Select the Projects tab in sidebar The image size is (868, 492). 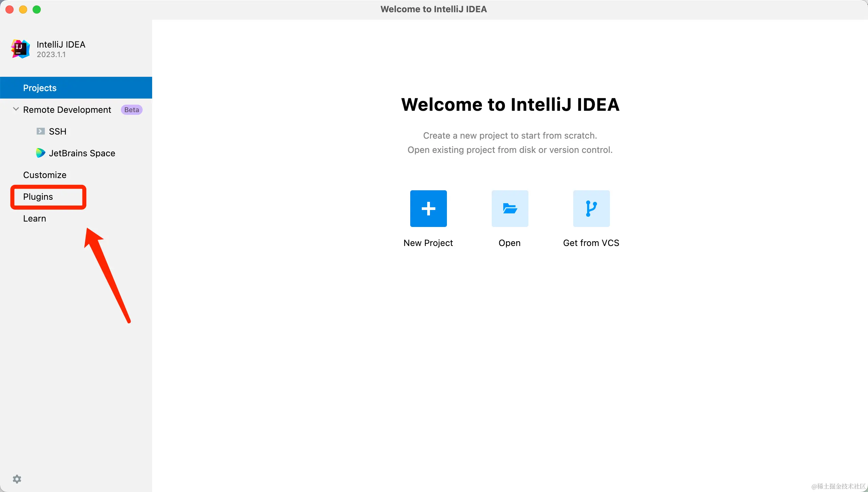coord(40,88)
